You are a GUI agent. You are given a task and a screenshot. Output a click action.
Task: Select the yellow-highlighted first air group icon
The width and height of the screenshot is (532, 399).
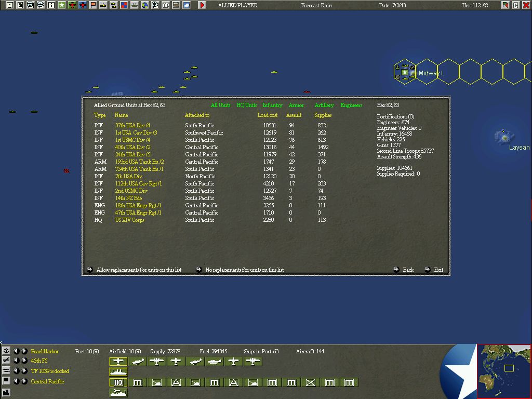click(118, 362)
